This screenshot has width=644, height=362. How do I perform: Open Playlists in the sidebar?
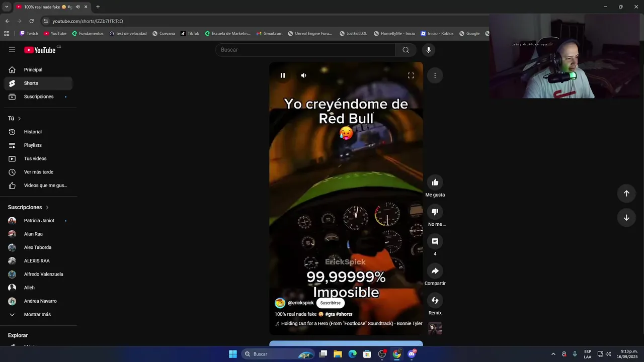38,145
